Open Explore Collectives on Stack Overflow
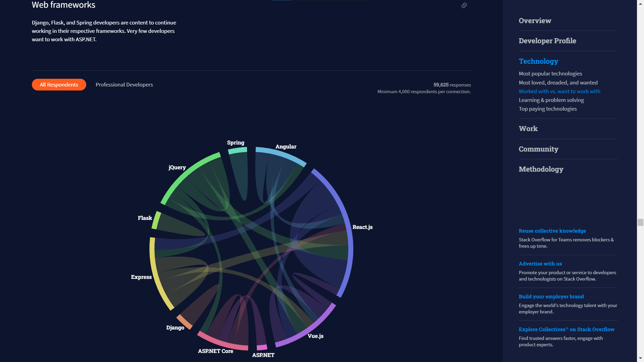This screenshot has width=644, height=362. (x=566, y=329)
